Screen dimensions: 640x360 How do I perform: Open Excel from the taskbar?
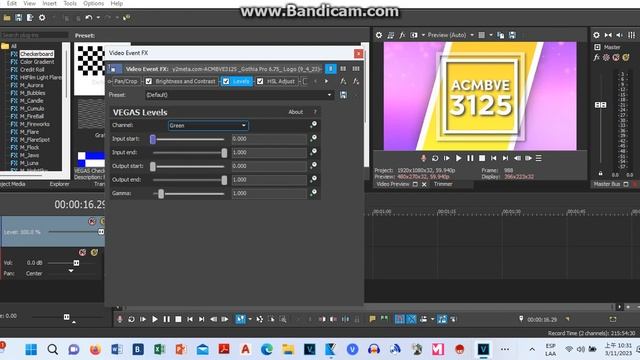pos(159,349)
